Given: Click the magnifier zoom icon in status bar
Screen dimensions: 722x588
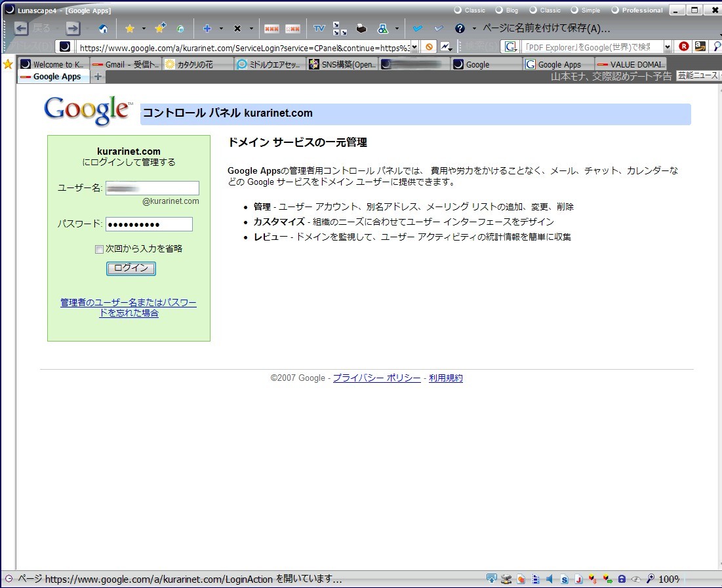Looking at the screenshot, I should click(x=651, y=578).
